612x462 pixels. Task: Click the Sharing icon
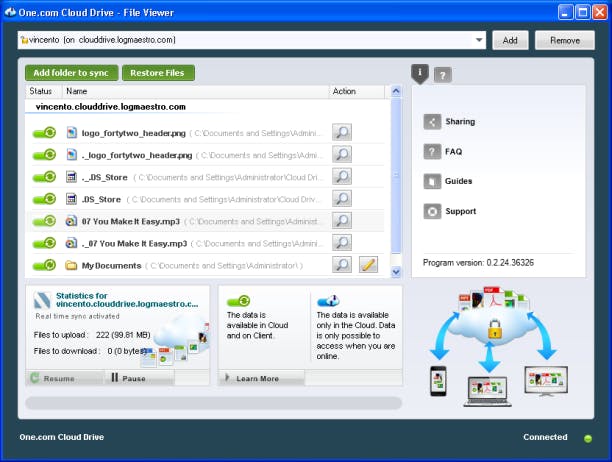pyautogui.click(x=432, y=122)
